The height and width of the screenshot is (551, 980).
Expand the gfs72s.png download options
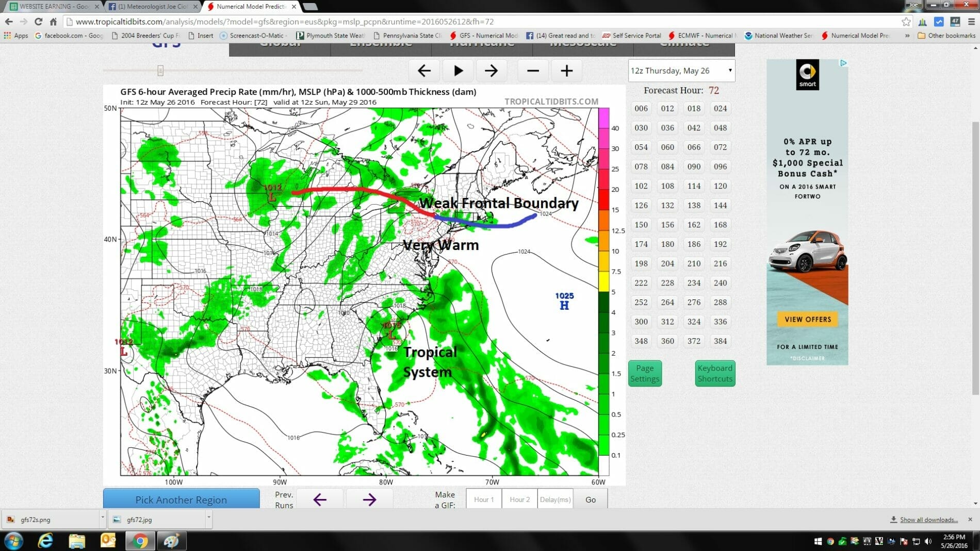tap(103, 519)
